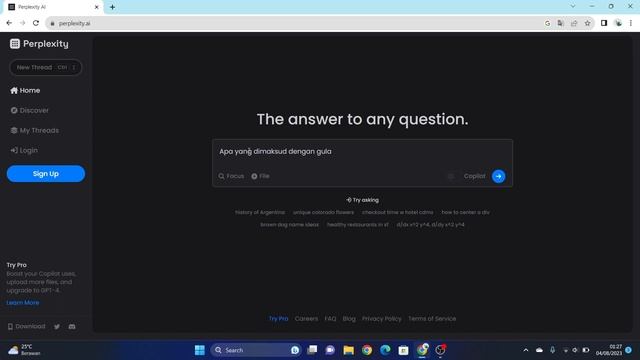
Task: Open the taskbar clock and date
Action: (609, 350)
